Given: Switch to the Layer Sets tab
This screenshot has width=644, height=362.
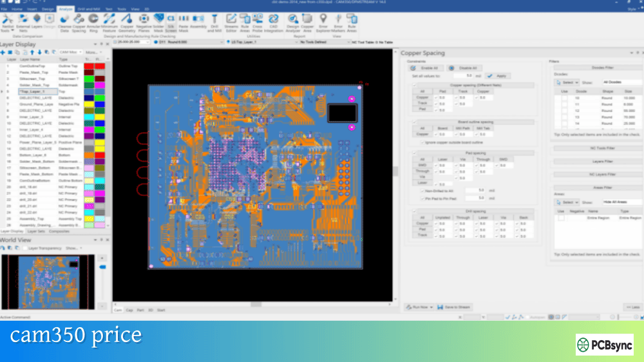Looking at the screenshot, I should coord(37,231).
